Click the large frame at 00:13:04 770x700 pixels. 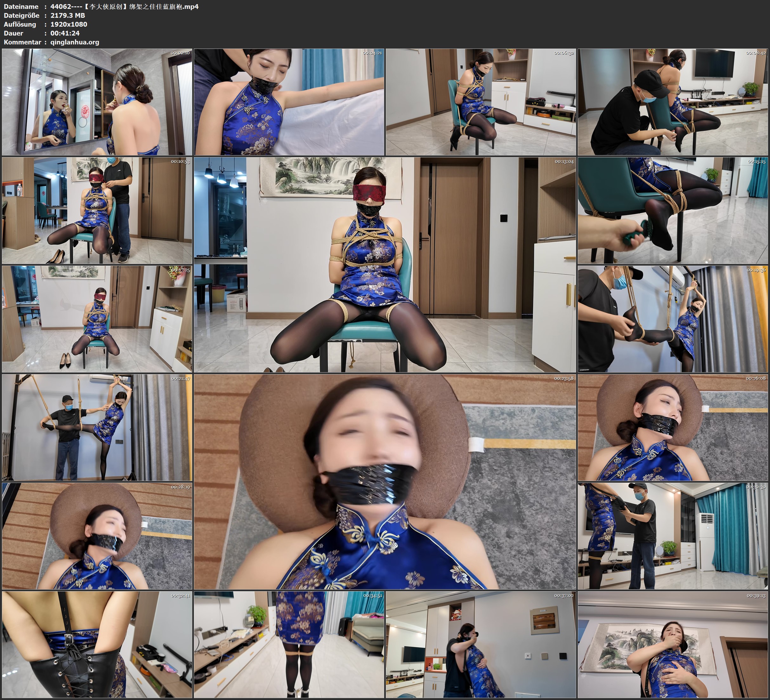385,265
